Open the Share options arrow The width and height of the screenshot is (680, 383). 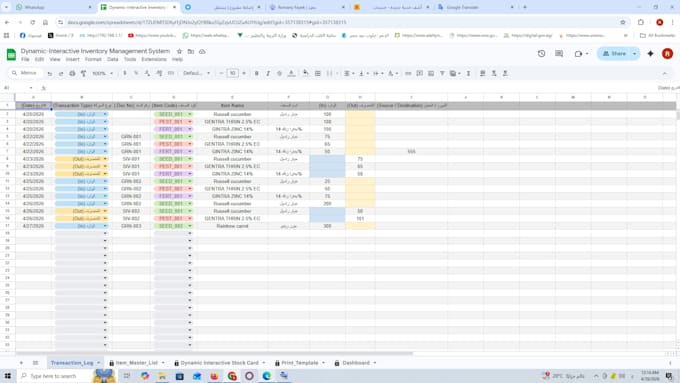tap(634, 54)
